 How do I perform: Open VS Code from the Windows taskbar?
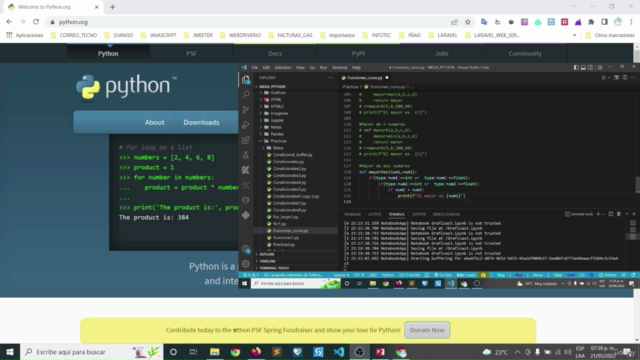338,352
